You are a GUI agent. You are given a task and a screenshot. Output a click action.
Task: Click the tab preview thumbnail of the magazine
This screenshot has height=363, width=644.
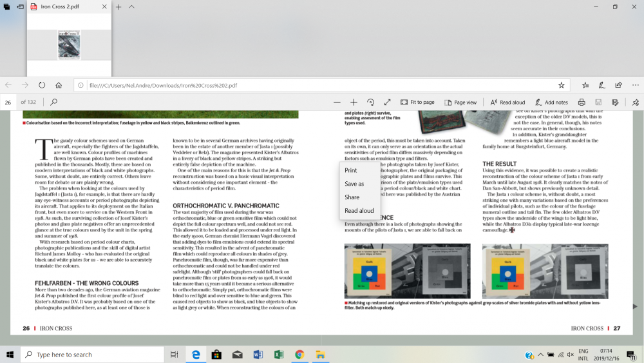tap(69, 44)
